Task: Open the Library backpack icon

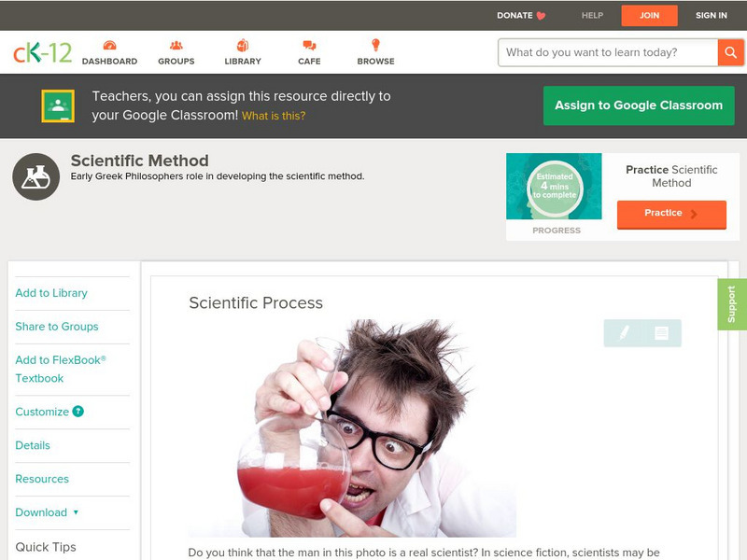Action: point(243,45)
